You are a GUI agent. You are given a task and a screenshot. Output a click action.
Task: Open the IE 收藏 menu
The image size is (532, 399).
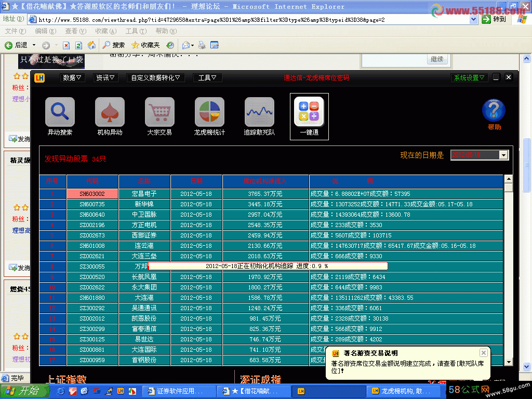[106, 31]
